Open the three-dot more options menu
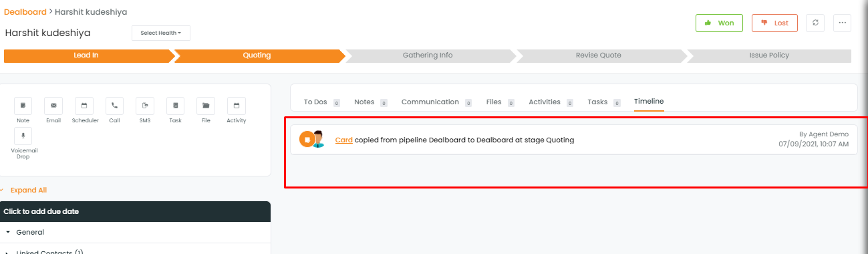The height and width of the screenshot is (254, 868). (842, 23)
